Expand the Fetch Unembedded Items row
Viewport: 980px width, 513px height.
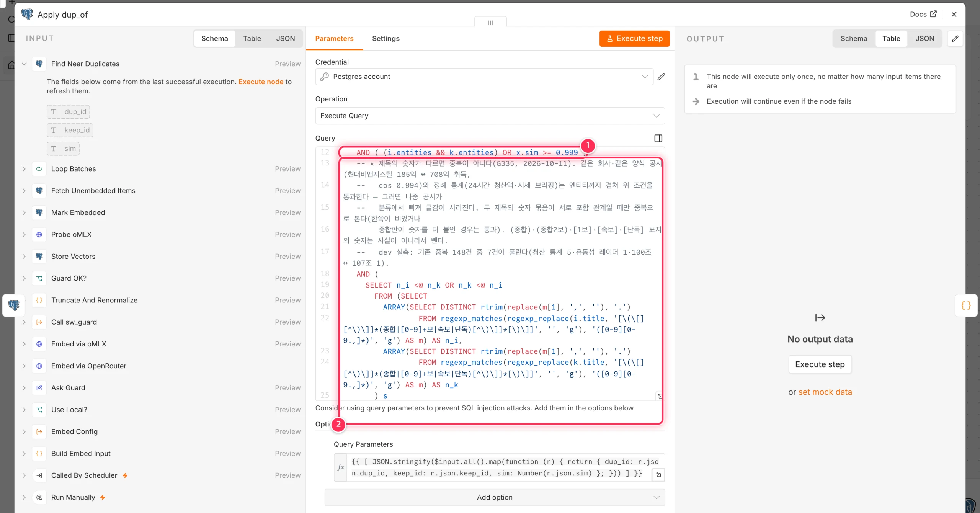(x=24, y=191)
